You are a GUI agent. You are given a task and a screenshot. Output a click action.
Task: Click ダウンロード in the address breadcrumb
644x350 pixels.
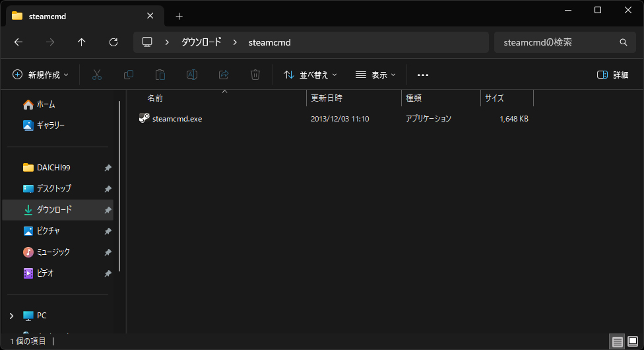pyautogui.click(x=202, y=42)
